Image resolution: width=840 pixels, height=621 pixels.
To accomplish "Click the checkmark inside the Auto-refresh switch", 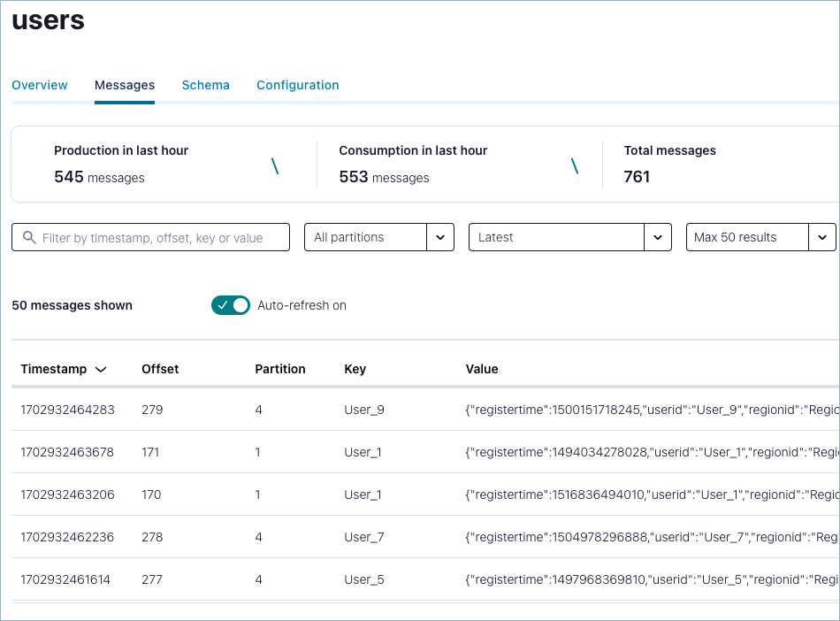I will 222,305.
